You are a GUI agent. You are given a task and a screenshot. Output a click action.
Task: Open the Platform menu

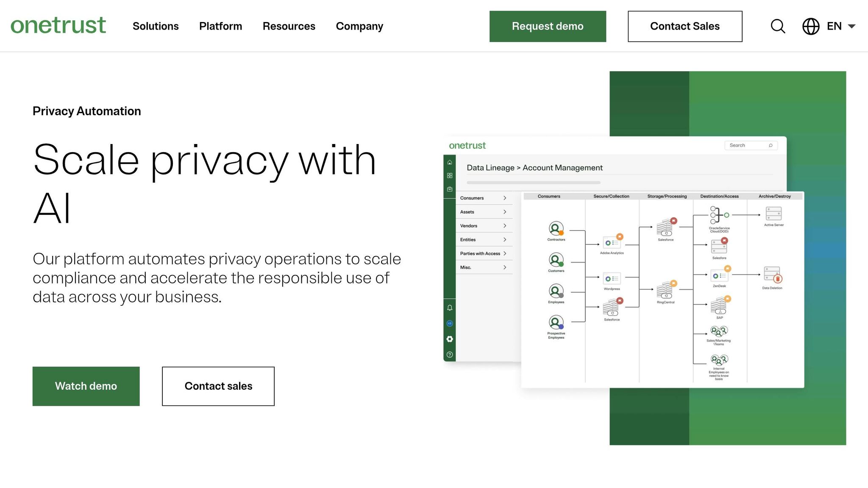click(220, 26)
